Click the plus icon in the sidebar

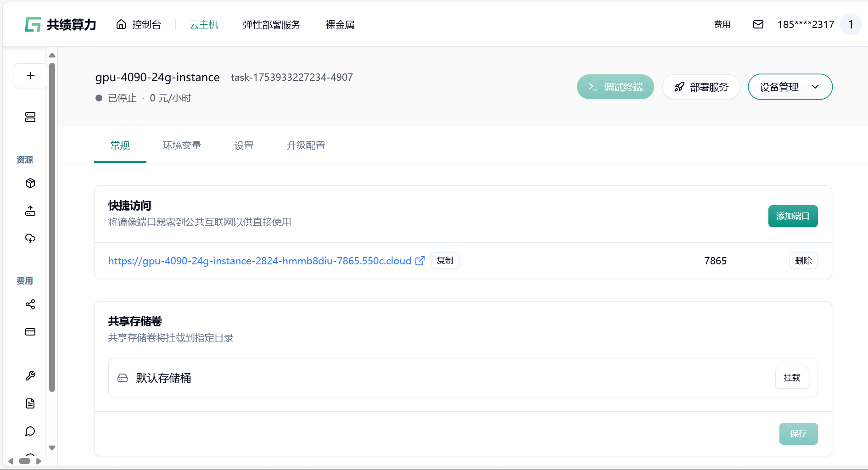[31, 76]
